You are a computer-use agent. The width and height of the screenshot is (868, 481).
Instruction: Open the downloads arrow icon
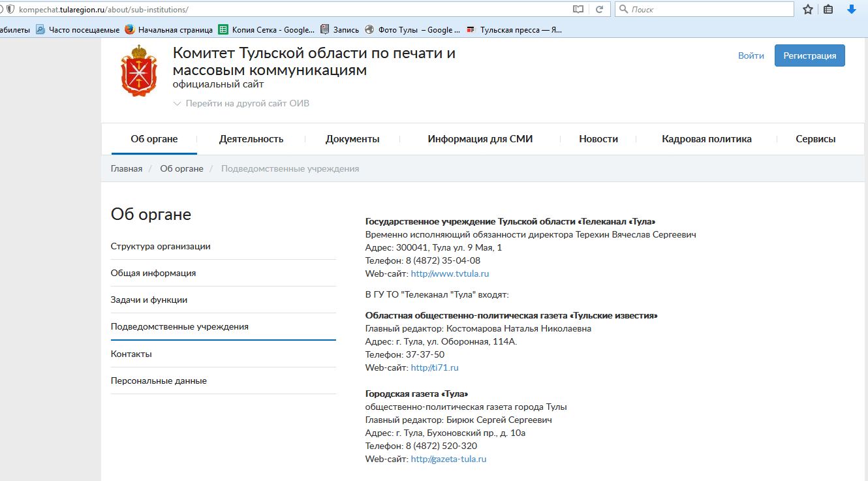(x=851, y=9)
